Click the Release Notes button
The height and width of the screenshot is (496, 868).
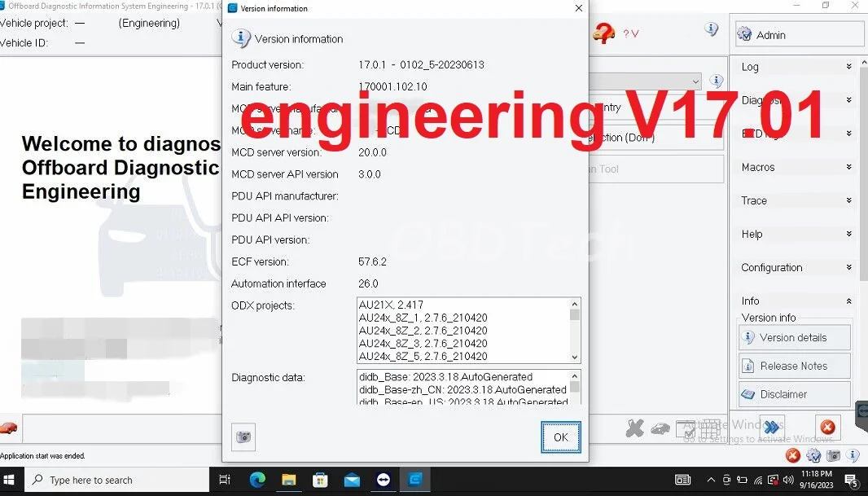pyautogui.click(x=794, y=366)
